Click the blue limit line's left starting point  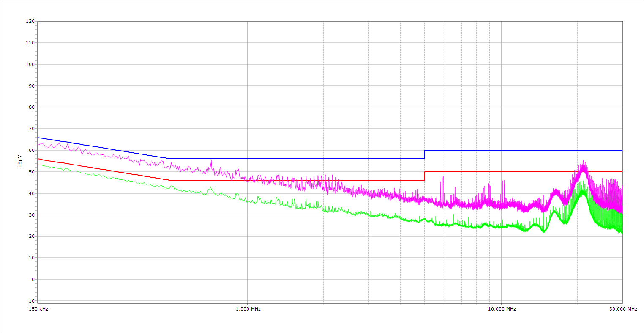tap(38, 138)
